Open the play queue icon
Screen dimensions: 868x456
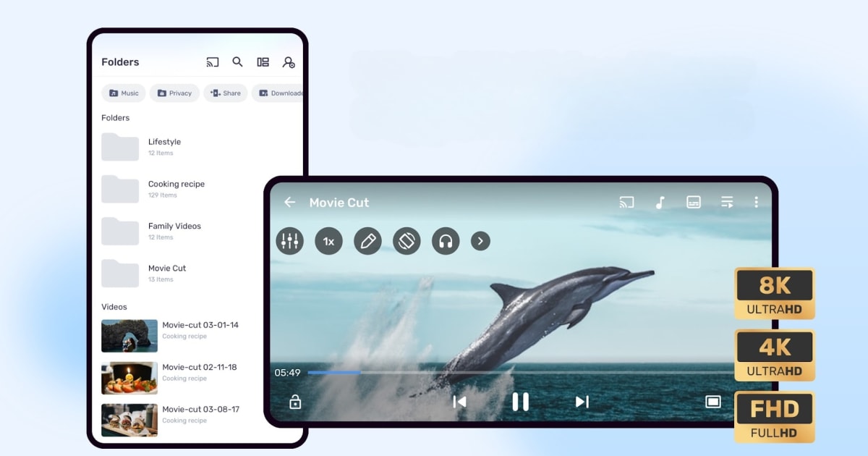(726, 202)
